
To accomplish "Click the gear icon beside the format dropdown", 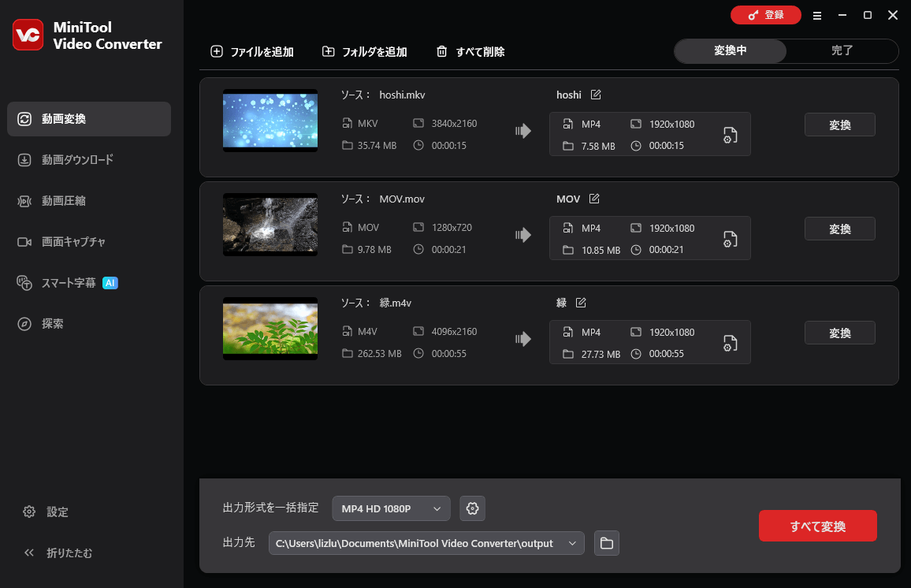I will (472, 508).
